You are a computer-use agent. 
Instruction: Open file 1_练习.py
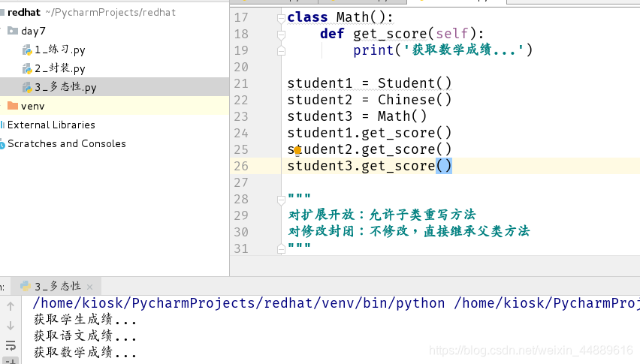59,50
